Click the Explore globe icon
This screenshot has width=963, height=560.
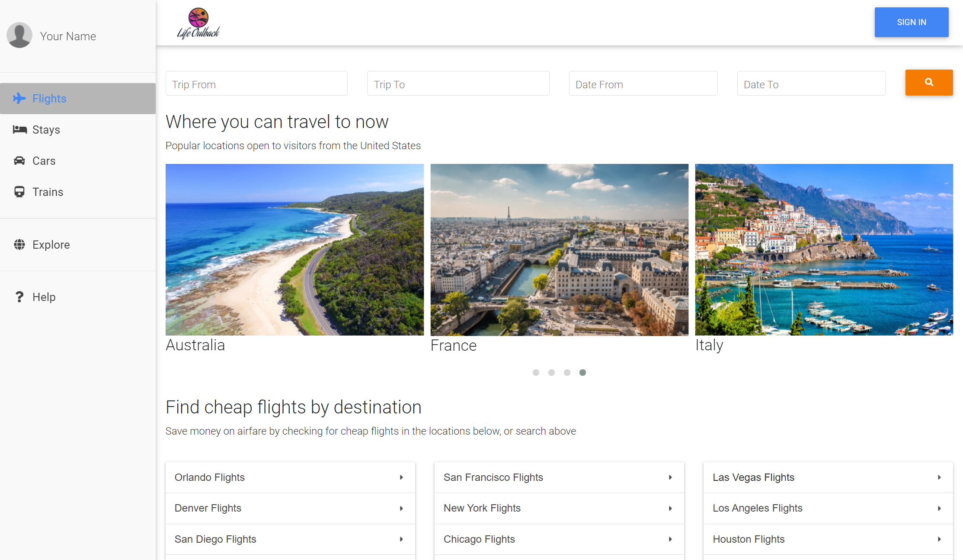(20, 245)
